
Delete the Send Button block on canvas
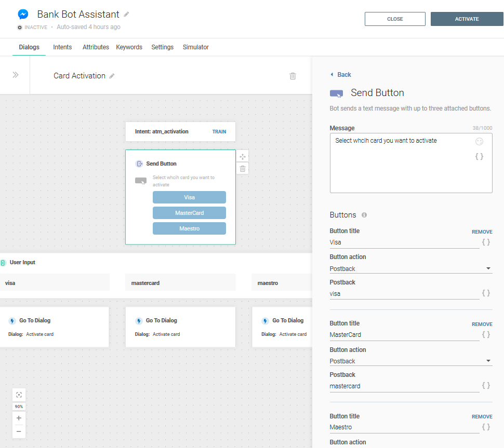click(x=243, y=169)
